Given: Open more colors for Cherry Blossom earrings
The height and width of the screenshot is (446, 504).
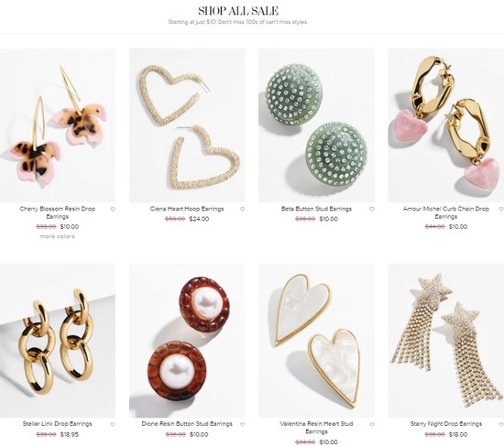Looking at the screenshot, I should click(57, 236).
